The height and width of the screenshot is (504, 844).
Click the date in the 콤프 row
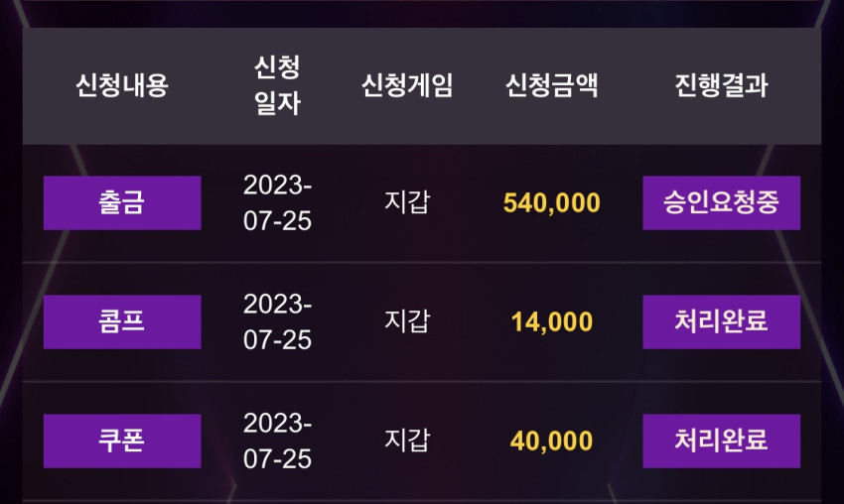click(x=277, y=321)
